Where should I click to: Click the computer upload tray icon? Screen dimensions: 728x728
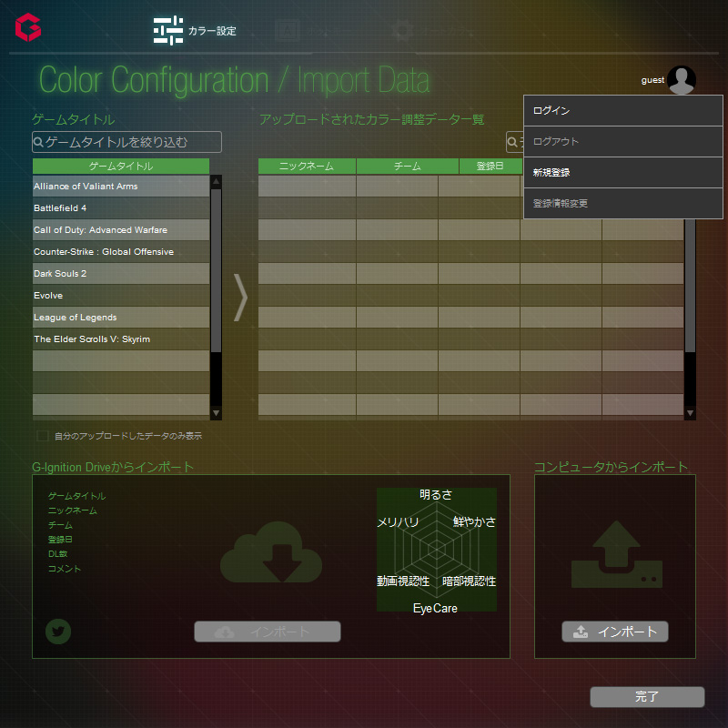617,554
